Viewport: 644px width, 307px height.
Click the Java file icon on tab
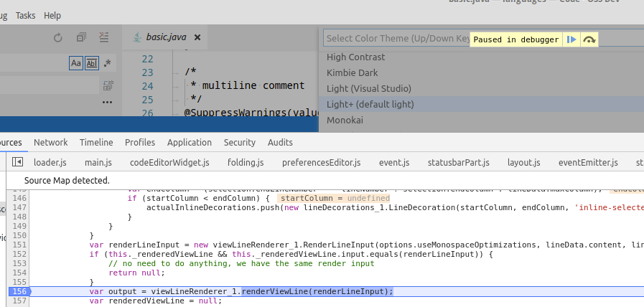pyautogui.click(x=136, y=37)
